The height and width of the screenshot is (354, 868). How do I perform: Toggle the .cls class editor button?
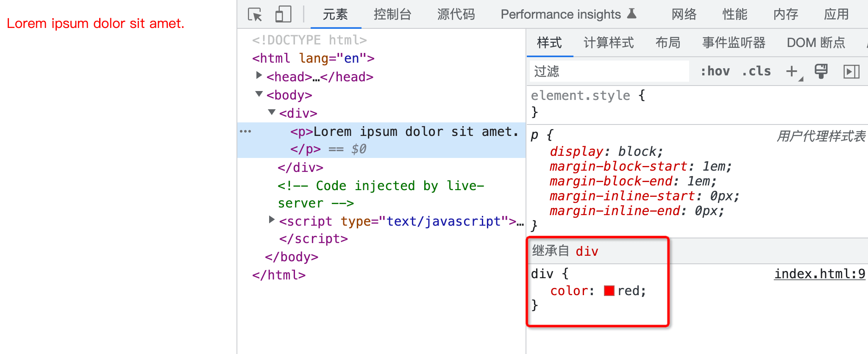coord(757,71)
